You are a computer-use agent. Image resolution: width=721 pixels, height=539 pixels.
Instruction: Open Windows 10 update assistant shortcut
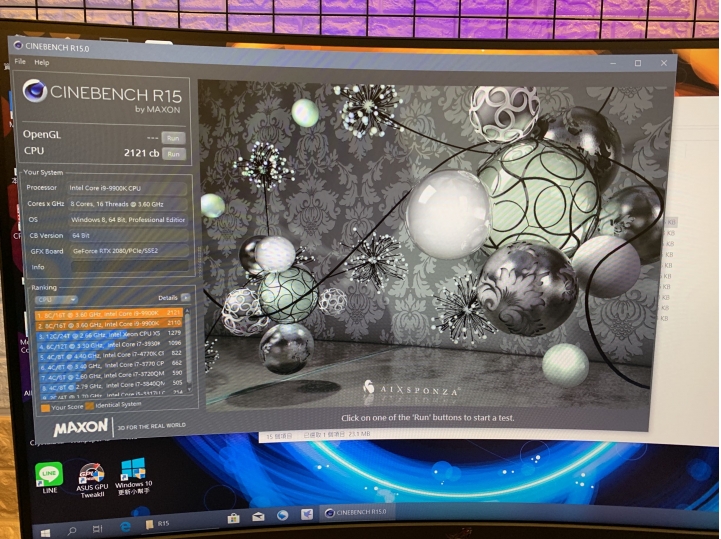click(x=133, y=476)
